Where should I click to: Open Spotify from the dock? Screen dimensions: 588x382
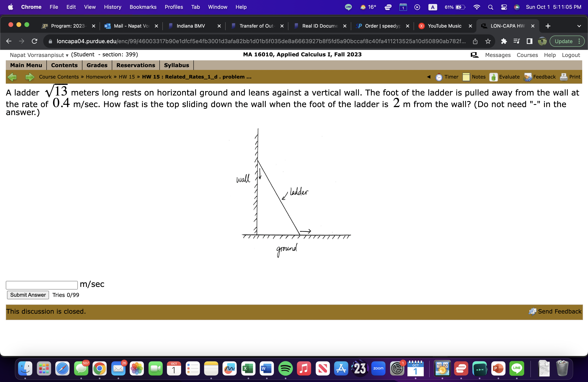285,369
